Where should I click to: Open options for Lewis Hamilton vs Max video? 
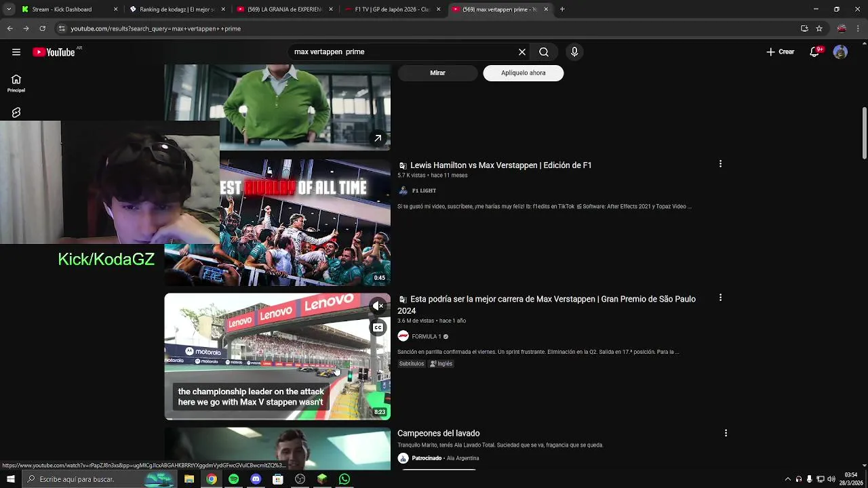[720, 164]
